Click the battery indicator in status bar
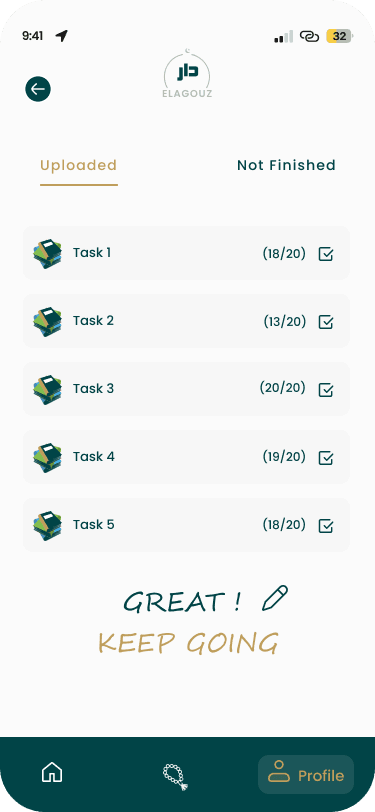Screen dimensions: 375x812 [x=340, y=36]
